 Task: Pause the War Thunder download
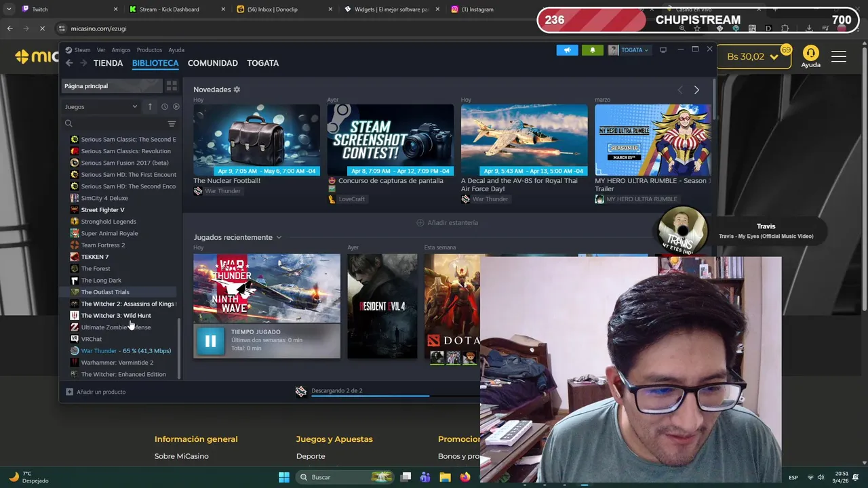pos(210,341)
